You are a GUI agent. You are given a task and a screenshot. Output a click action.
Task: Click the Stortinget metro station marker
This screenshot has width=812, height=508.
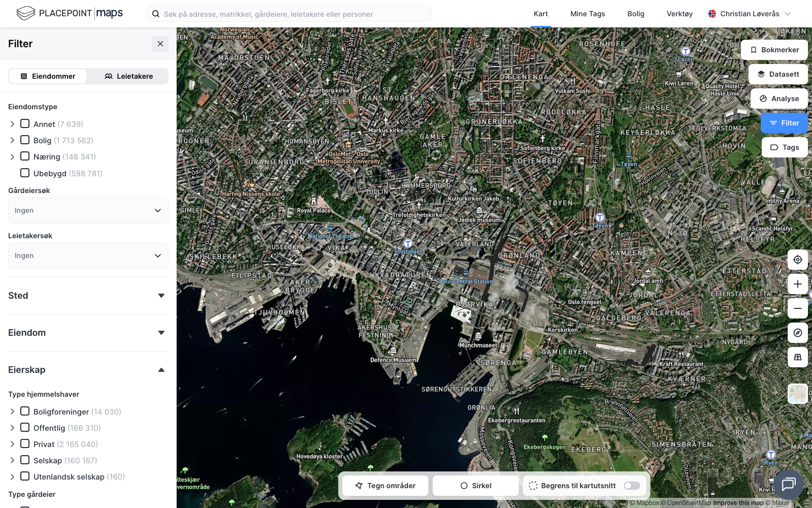408,244
